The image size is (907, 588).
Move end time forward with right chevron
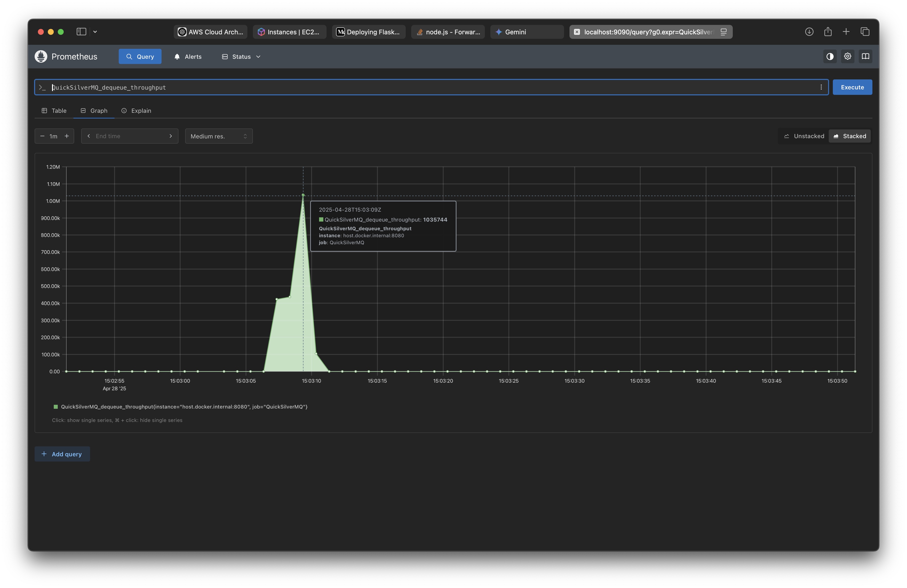pyautogui.click(x=171, y=136)
